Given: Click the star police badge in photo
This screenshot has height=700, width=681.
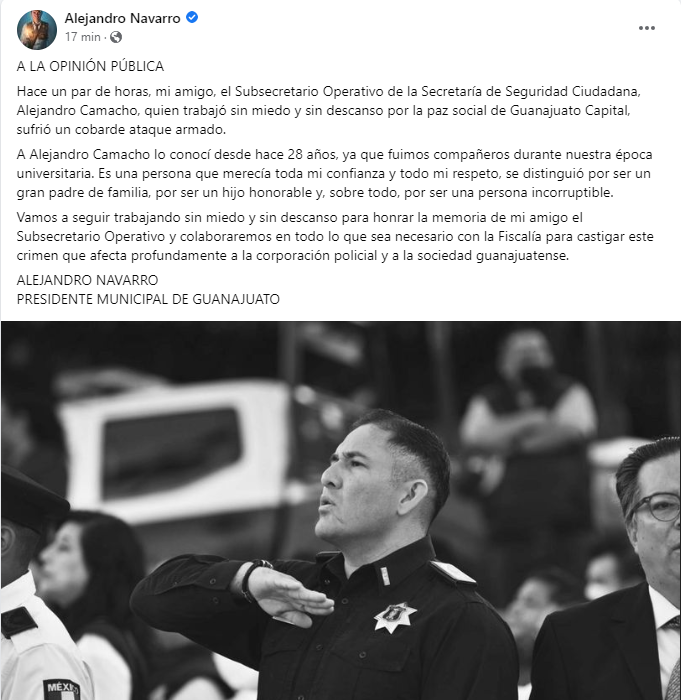Looking at the screenshot, I should click(395, 616).
